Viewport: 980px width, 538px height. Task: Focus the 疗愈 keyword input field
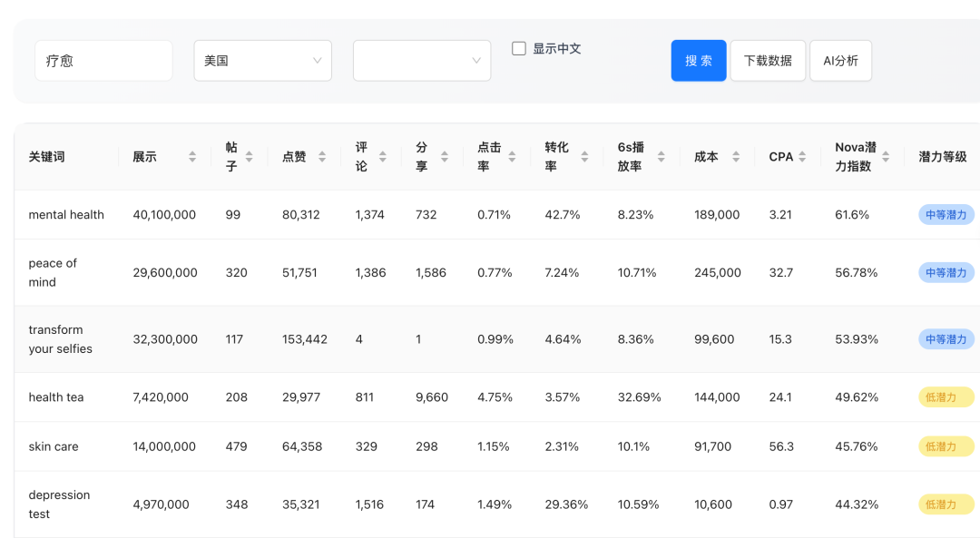click(x=103, y=61)
